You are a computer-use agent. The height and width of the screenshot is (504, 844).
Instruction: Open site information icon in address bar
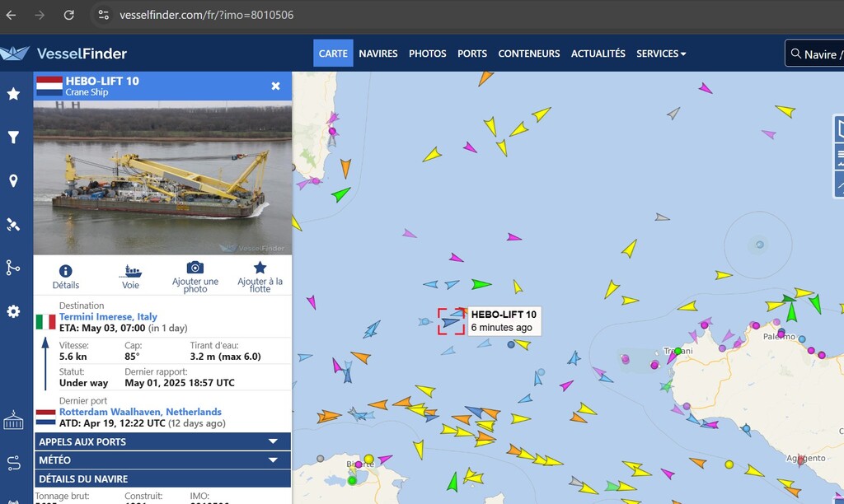[x=103, y=15]
